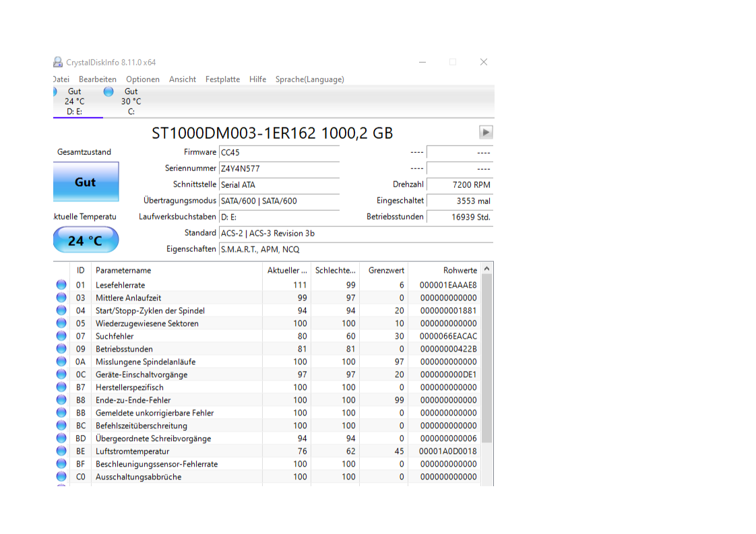
Task: Click the CrystalDiskInfo app icon in title bar
Action: (58, 62)
